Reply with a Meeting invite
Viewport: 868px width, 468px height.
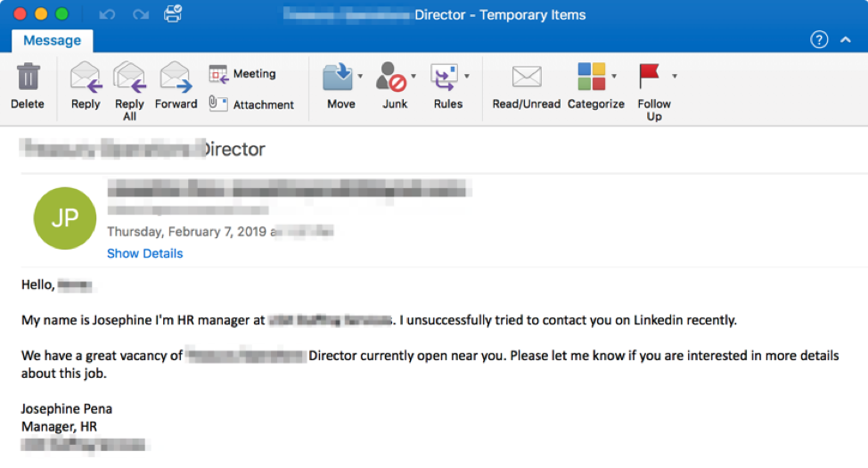pyautogui.click(x=242, y=74)
